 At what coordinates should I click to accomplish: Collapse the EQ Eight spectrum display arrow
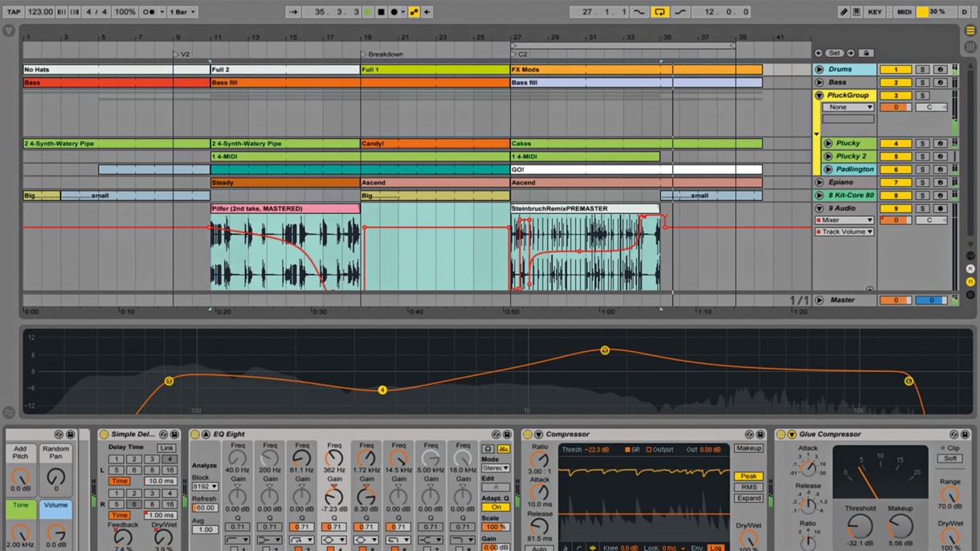click(x=205, y=435)
